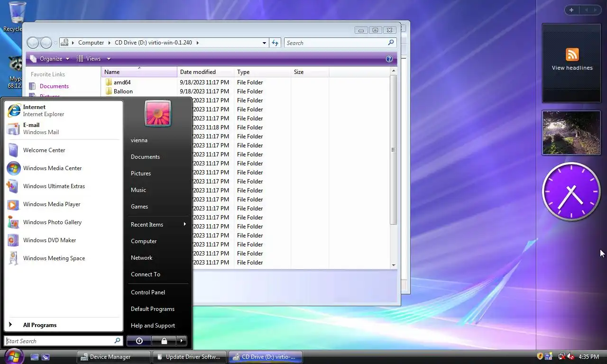Lock the computer with the padlock button
The width and height of the screenshot is (607, 364).
[164, 341]
